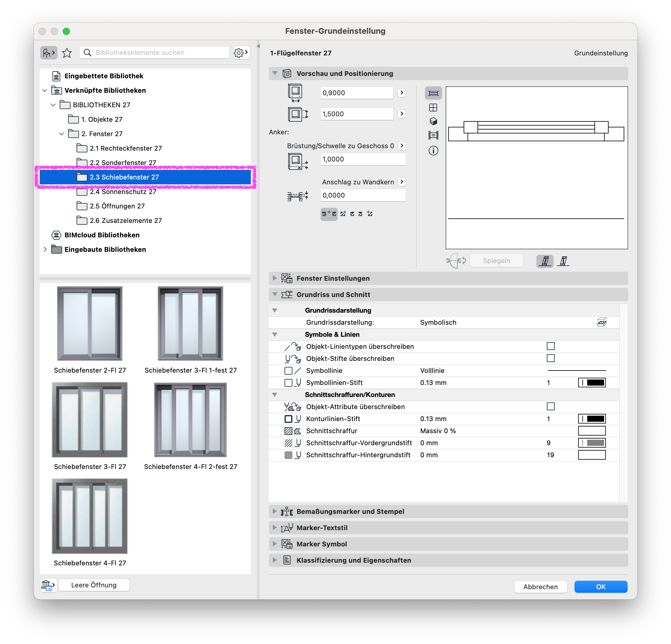Click the Spiegeln button
Image resolution: width=671 pixels, height=644 pixels.
pos(496,261)
